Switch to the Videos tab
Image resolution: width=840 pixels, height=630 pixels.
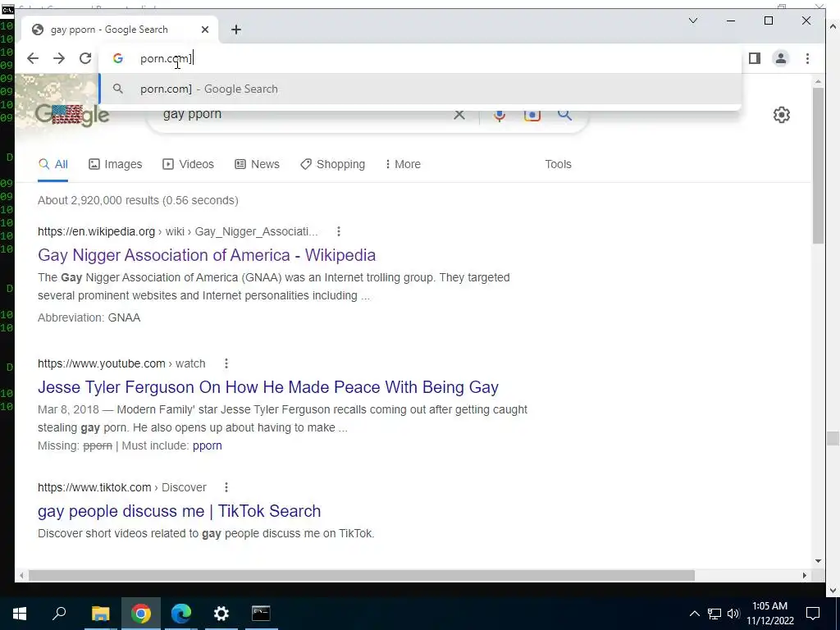tap(188, 164)
